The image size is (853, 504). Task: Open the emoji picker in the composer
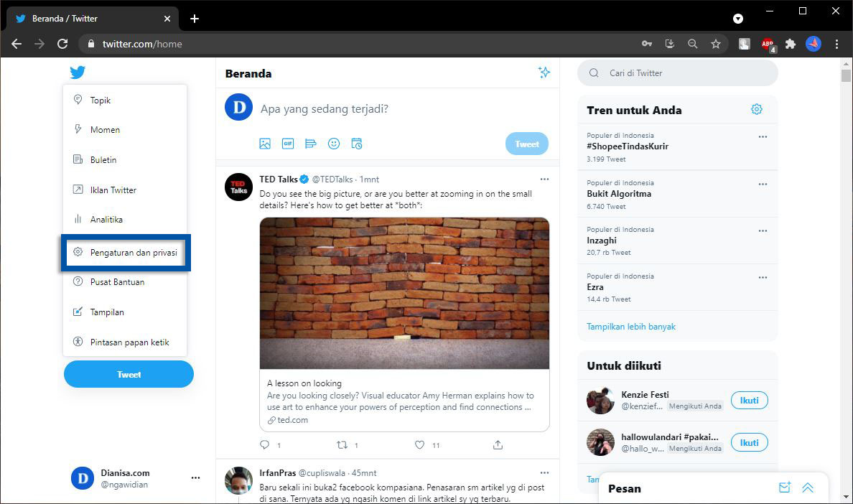tap(333, 144)
